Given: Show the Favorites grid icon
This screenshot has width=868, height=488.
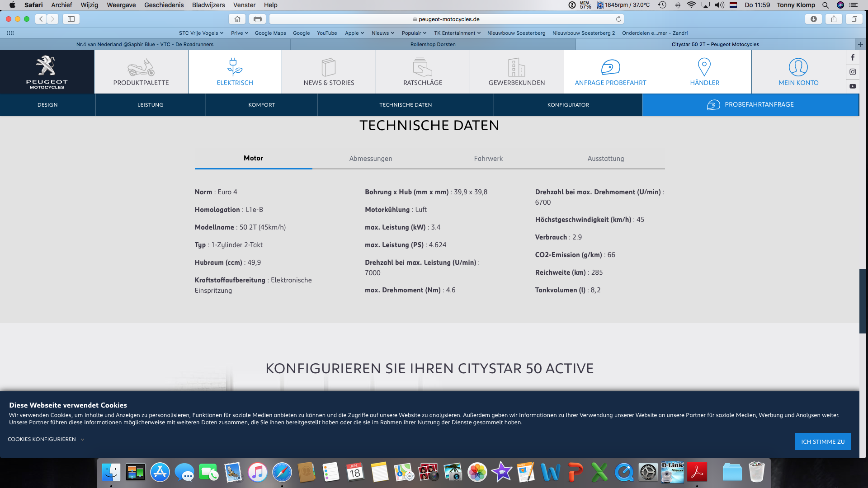Looking at the screenshot, I should tap(10, 33).
